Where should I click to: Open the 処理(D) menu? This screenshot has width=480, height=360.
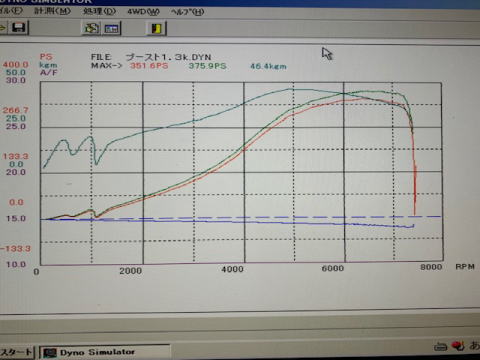(x=99, y=12)
